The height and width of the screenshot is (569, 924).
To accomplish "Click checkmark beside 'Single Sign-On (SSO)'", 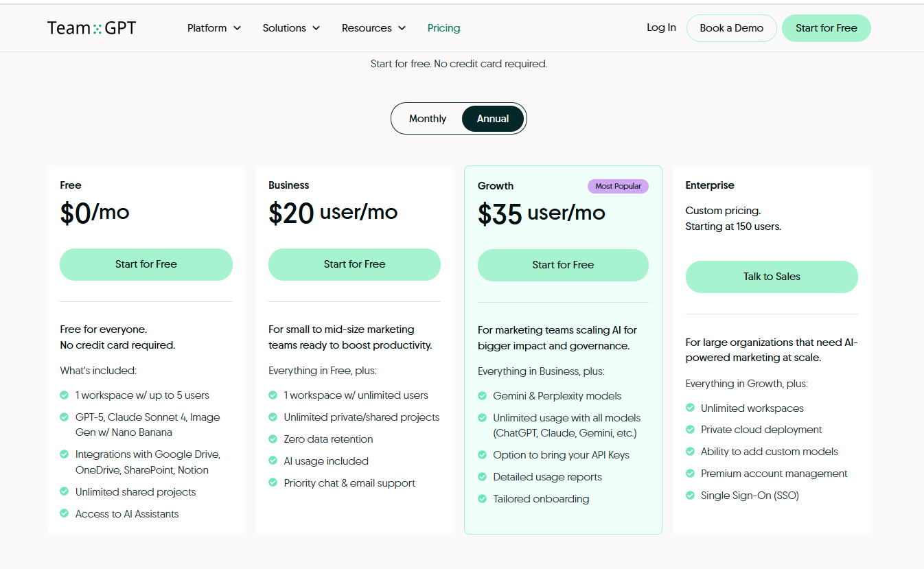I will pos(690,496).
